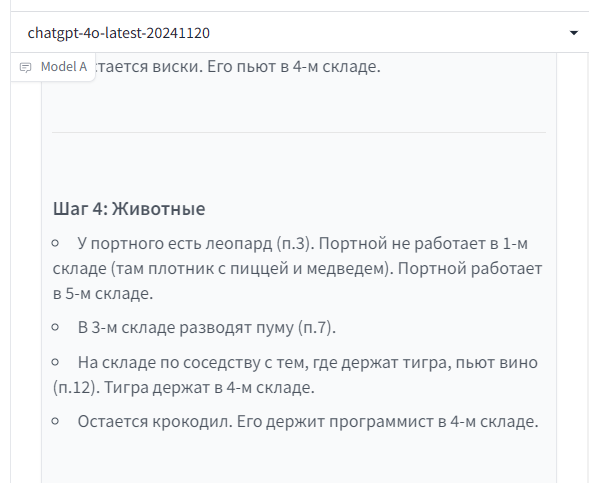
Task: Click the chat bubble icon beside Model A
Action: click(25, 68)
